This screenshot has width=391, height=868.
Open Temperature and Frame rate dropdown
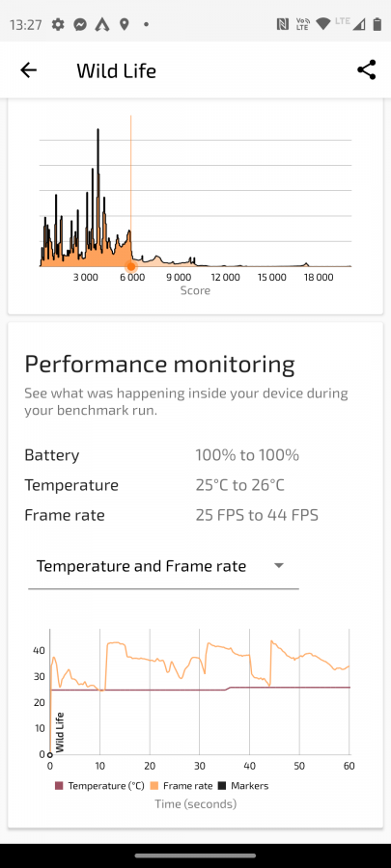[163, 566]
